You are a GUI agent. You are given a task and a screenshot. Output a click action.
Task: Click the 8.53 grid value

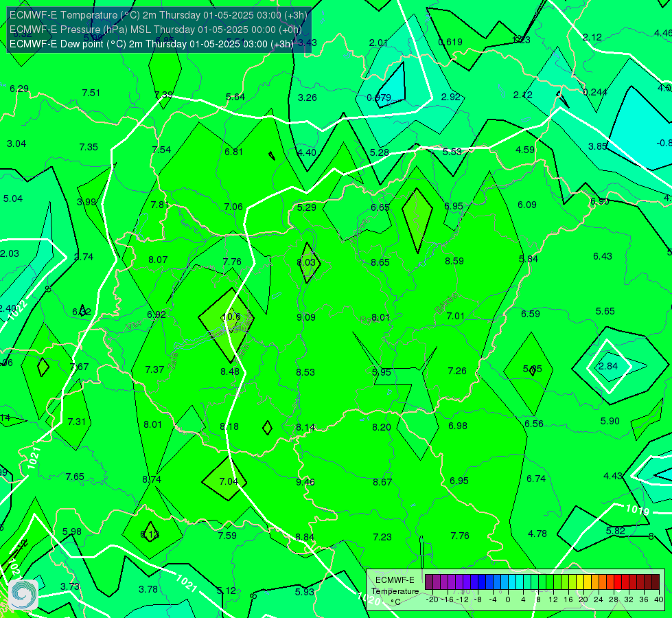click(305, 372)
